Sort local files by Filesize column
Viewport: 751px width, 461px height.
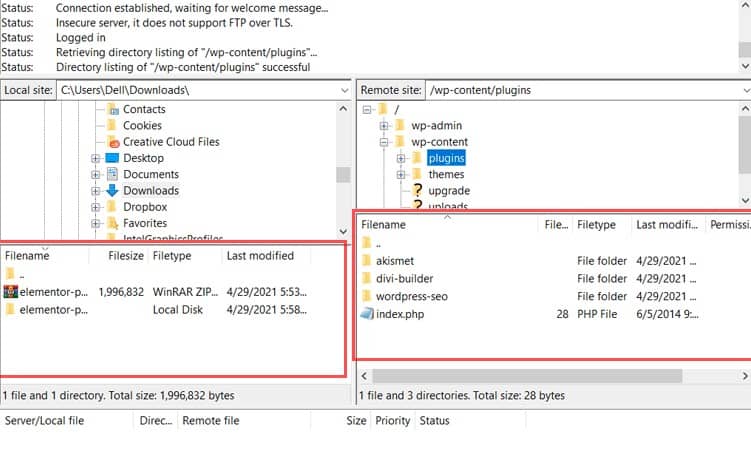click(125, 256)
